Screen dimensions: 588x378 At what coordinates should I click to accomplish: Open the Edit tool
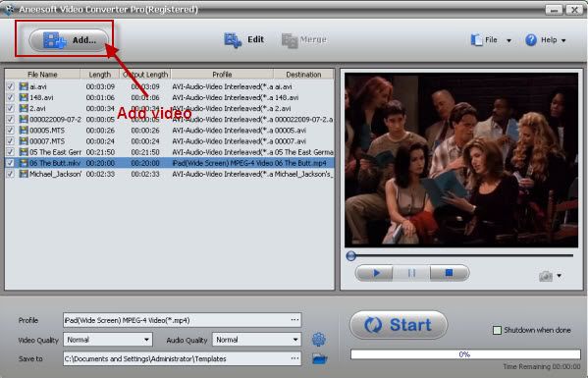pyautogui.click(x=244, y=40)
